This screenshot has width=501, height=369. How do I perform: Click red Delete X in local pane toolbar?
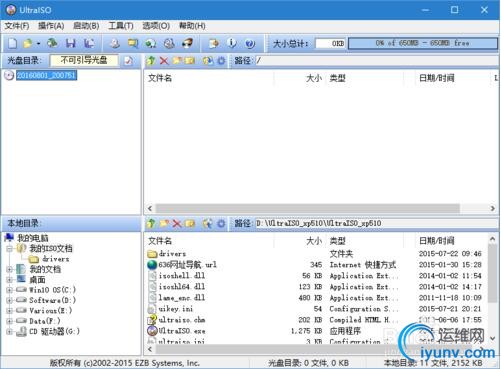177,223
